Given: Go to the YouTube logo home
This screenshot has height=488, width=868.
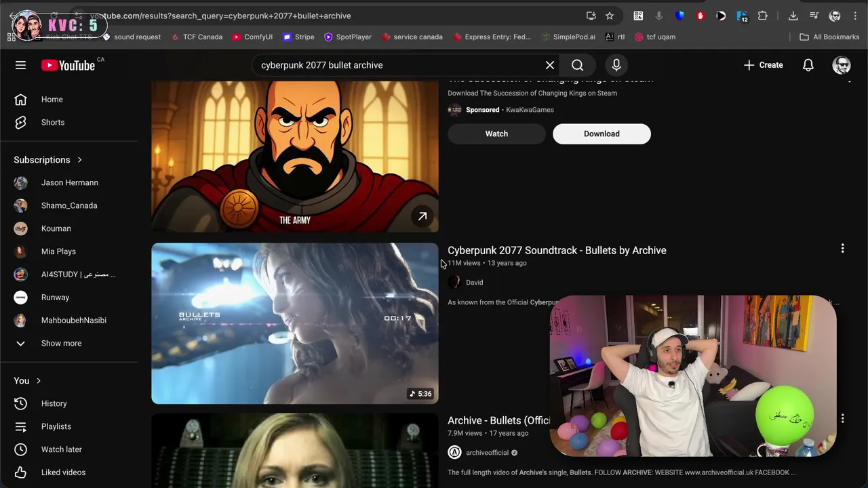Looking at the screenshot, I should coord(68,65).
